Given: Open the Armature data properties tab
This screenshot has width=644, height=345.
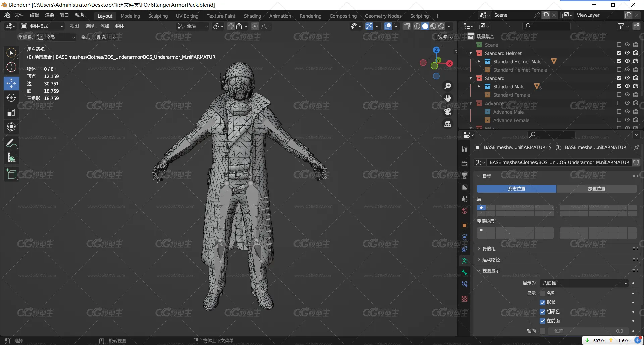Looking at the screenshot, I should [x=464, y=261].
